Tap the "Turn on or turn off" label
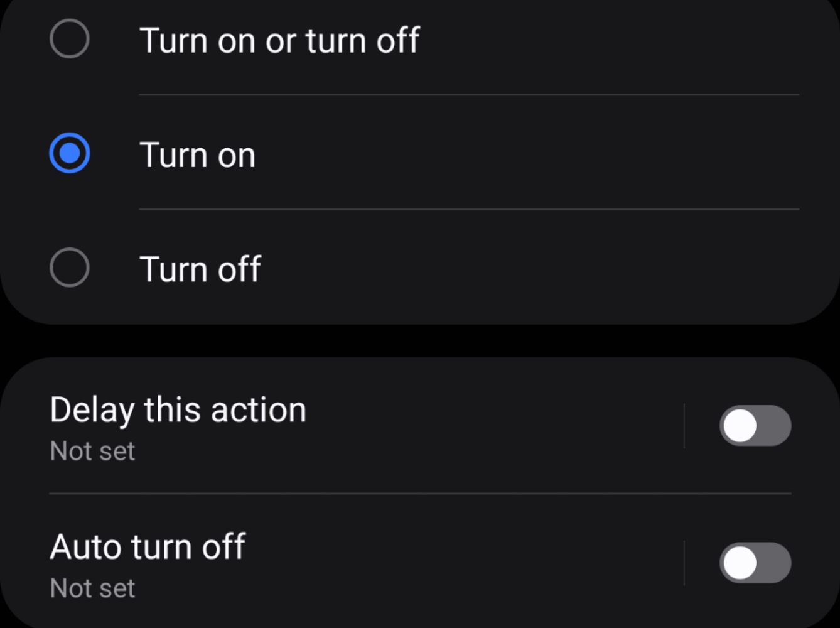Viewport: 840px width, 628px height. tap(281, 40)
